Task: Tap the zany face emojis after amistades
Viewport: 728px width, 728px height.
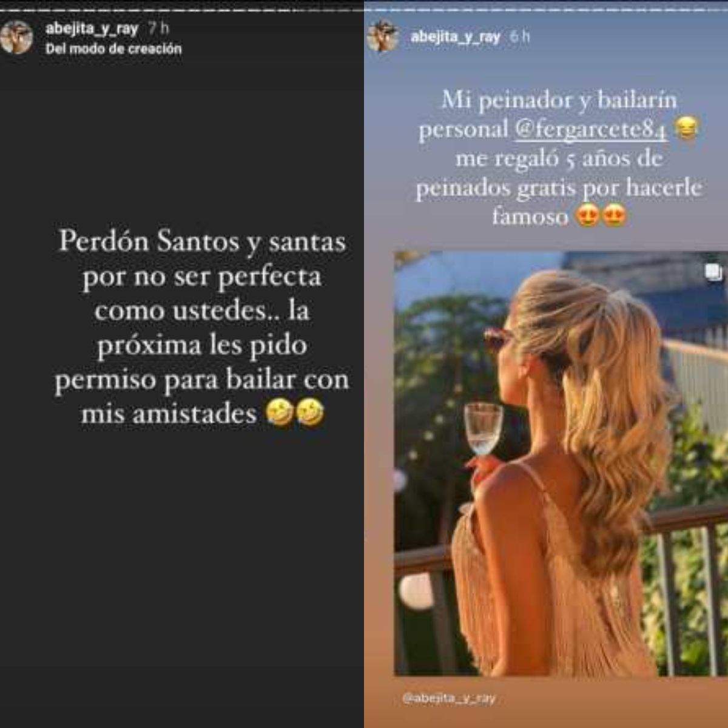Action: click(x=295, y=414)
